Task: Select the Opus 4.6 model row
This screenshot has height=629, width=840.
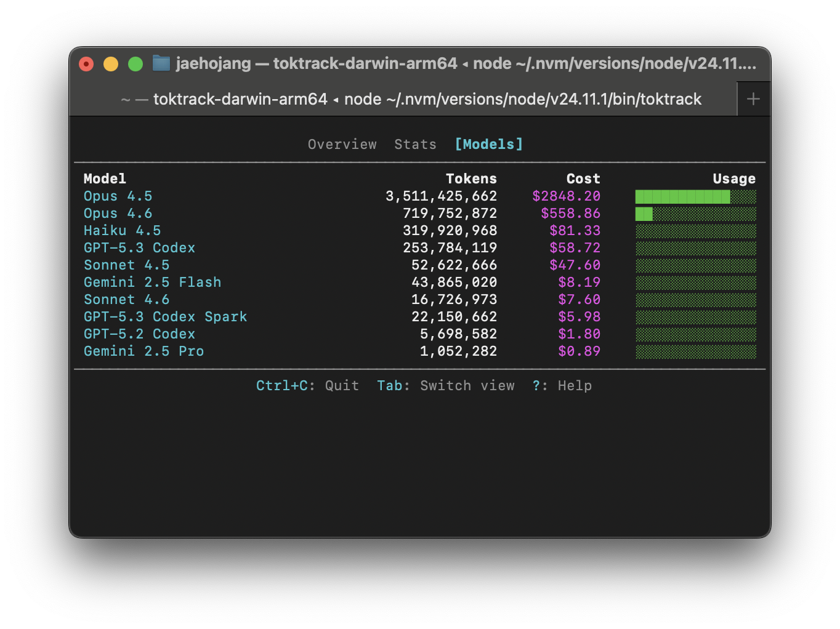Action: point(118,213)
